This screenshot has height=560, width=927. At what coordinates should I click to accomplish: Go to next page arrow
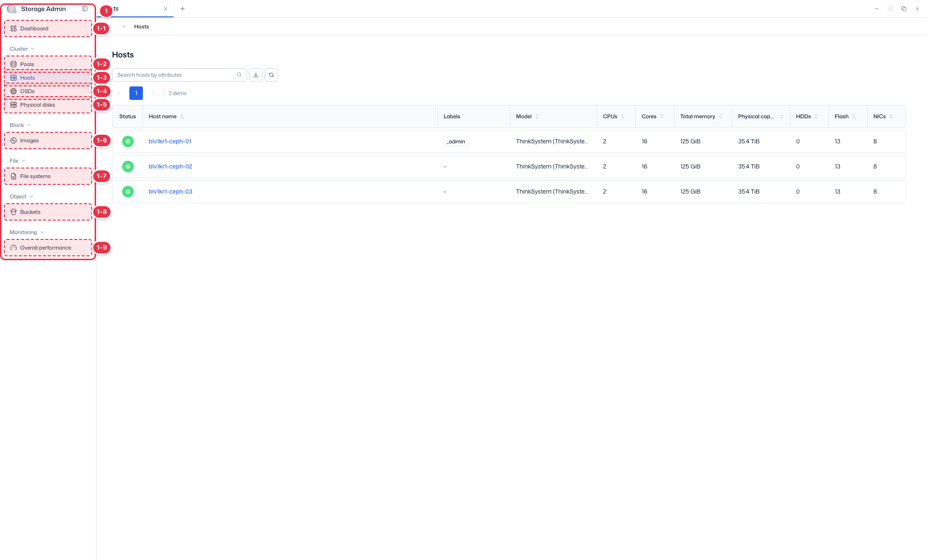(154, 93)
